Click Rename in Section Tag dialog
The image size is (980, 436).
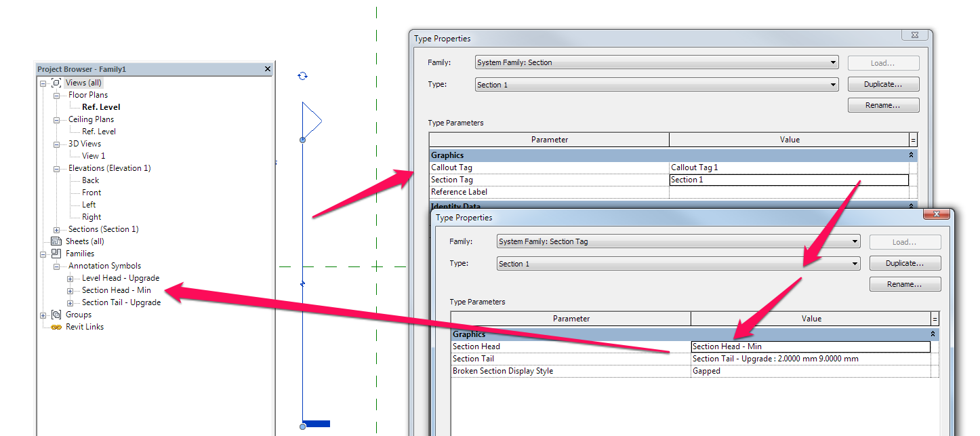905,284
